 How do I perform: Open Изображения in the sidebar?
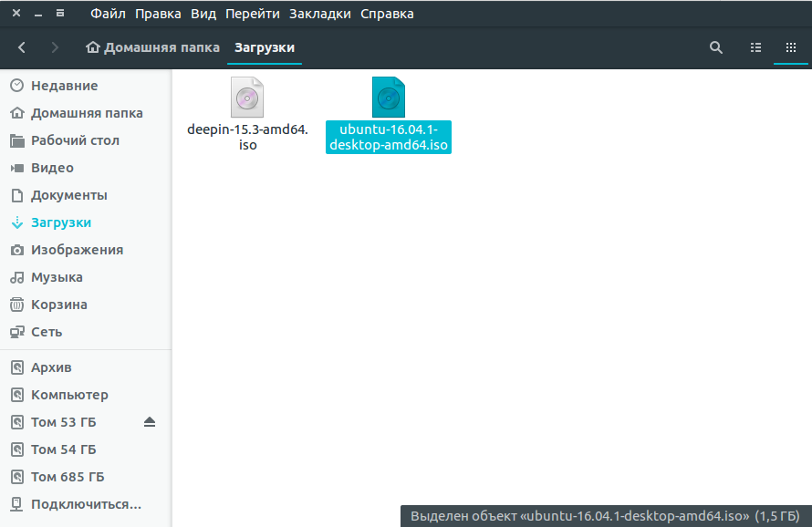[86, 250]
